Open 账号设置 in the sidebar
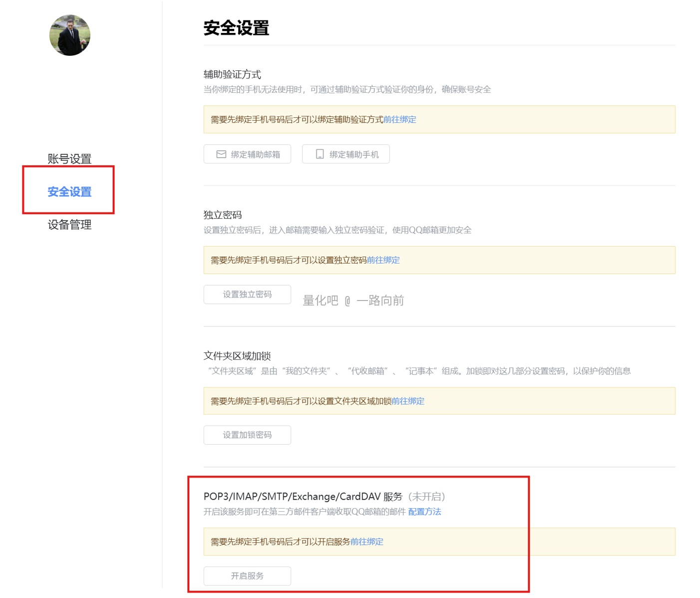 [69, 159]
